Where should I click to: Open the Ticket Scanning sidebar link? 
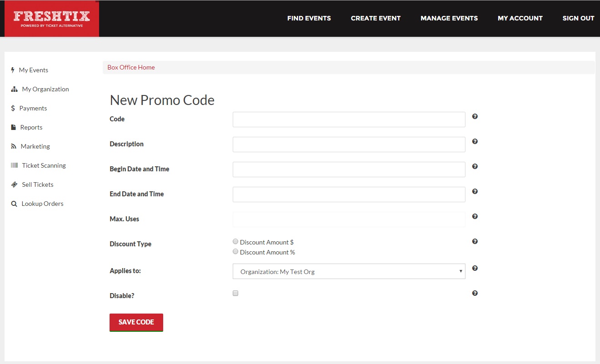click(x=44, y=165)
